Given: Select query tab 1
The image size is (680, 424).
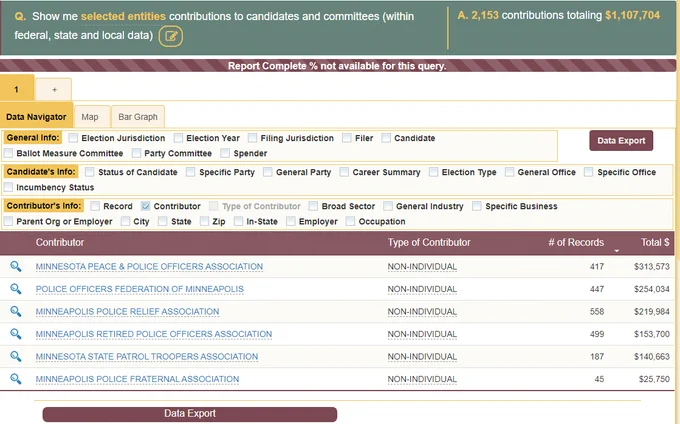Looking at the screenshot, I should pyautogui.click(x=16, y=89).
